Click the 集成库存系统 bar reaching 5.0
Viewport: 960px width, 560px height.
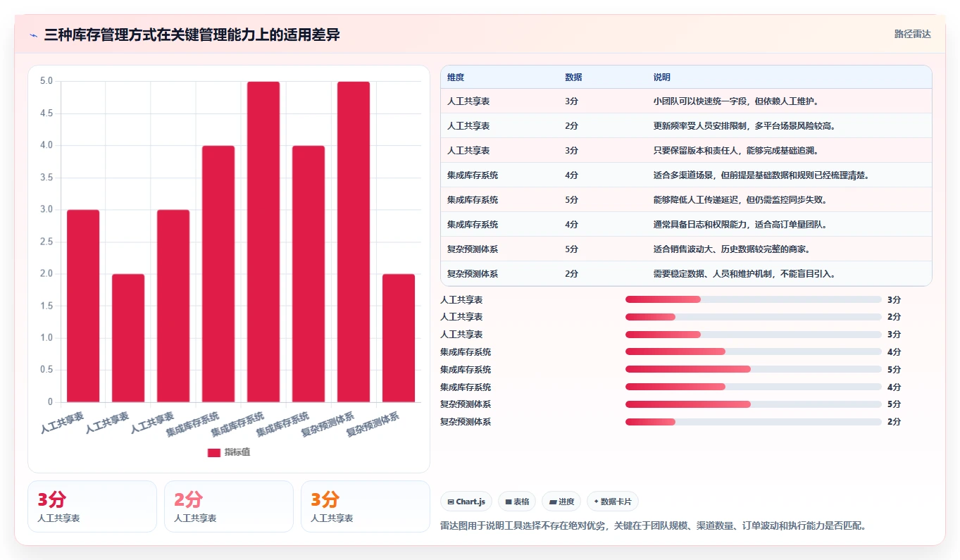tap(263, 242)
